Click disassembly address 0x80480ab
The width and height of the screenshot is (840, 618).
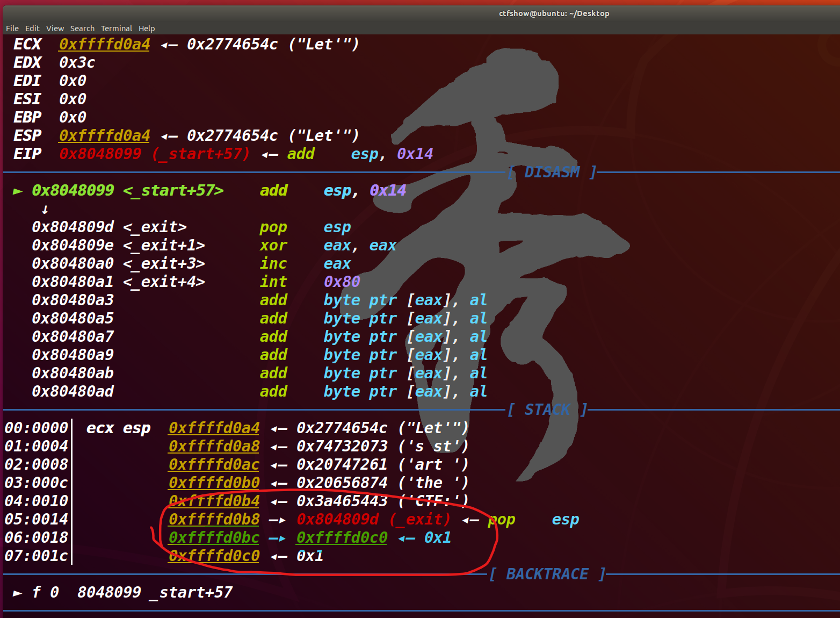[x=73, y=373]
